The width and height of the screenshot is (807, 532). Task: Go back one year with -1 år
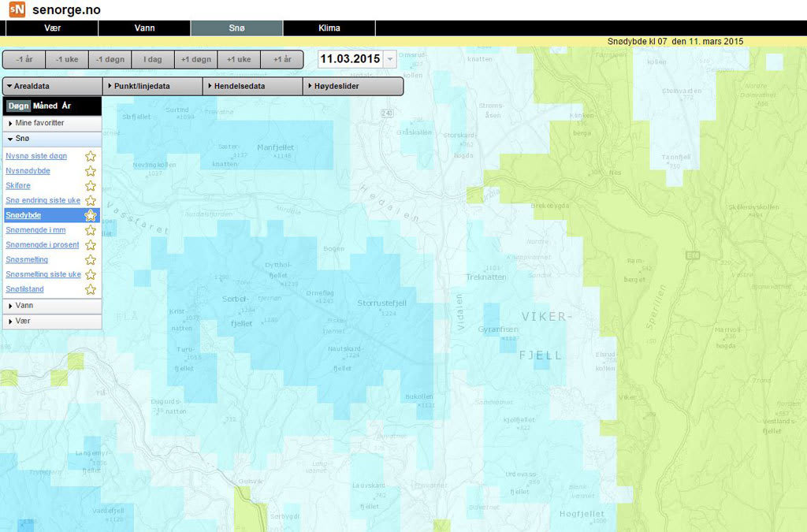(x=24, y=60)
